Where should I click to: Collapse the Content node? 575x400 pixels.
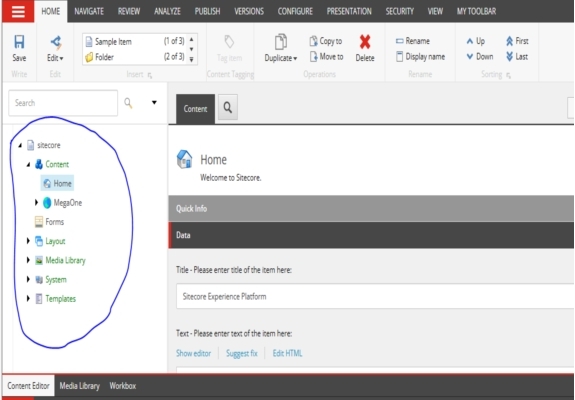click(28, 165)
